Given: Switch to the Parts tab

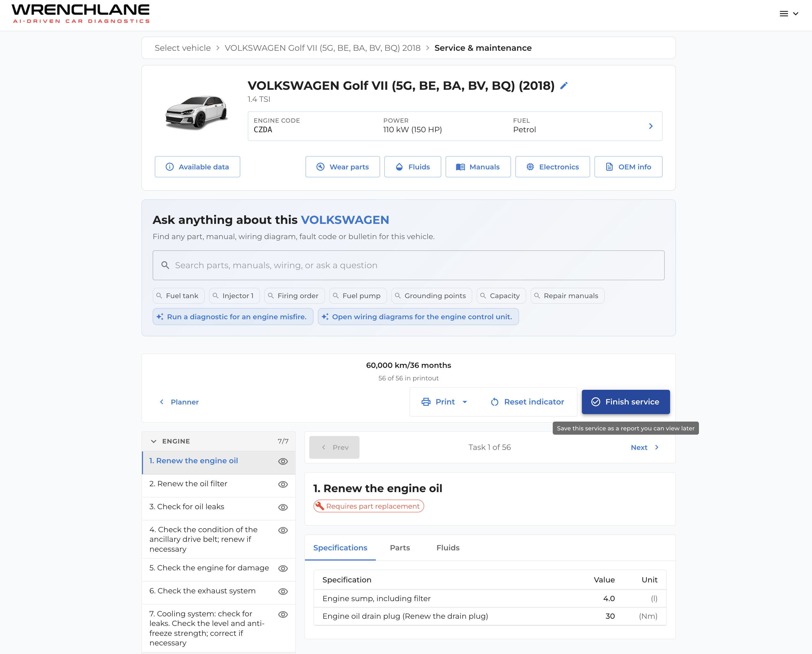Looking at the screenshot, I should [x=400, y=548].
